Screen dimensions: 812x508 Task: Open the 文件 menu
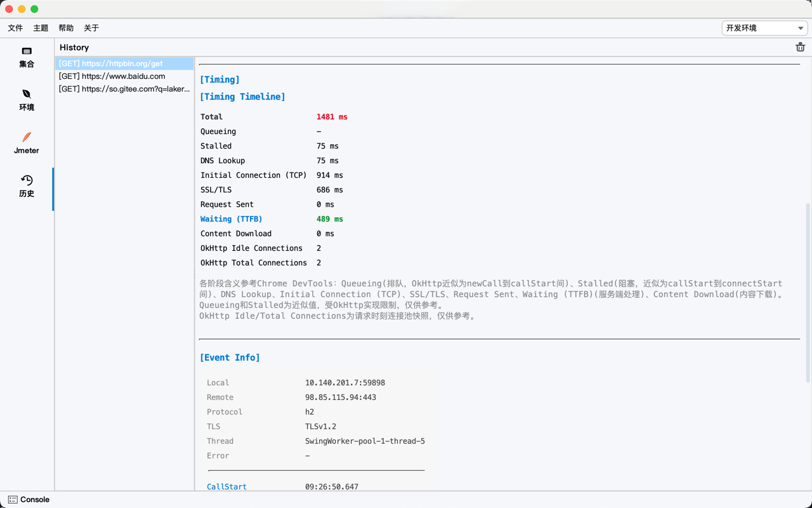click(15, 28)
